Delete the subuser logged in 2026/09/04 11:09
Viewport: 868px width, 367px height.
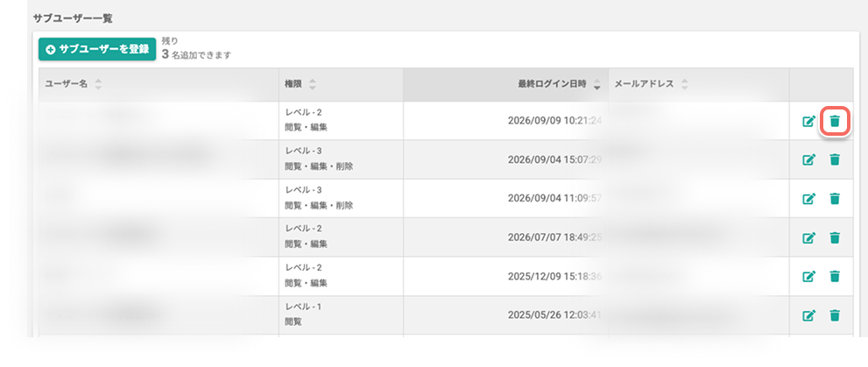click(x=835, y=199)
